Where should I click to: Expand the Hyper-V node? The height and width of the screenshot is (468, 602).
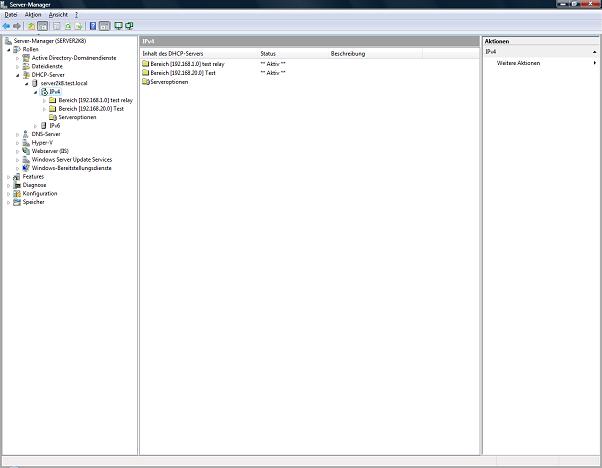point(17,143)
